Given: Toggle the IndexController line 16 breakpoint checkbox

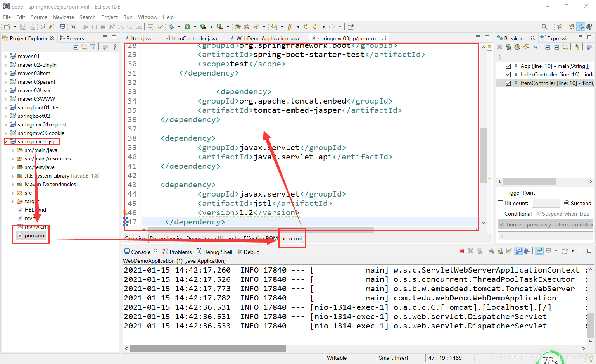Looking at the screenshot, I should coord(508,74).
